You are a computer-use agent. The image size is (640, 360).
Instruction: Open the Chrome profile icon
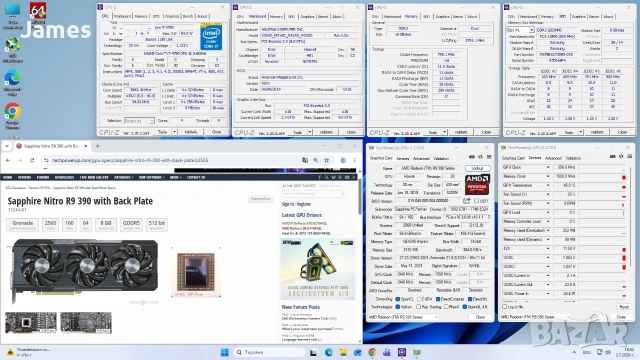point(343,160)
